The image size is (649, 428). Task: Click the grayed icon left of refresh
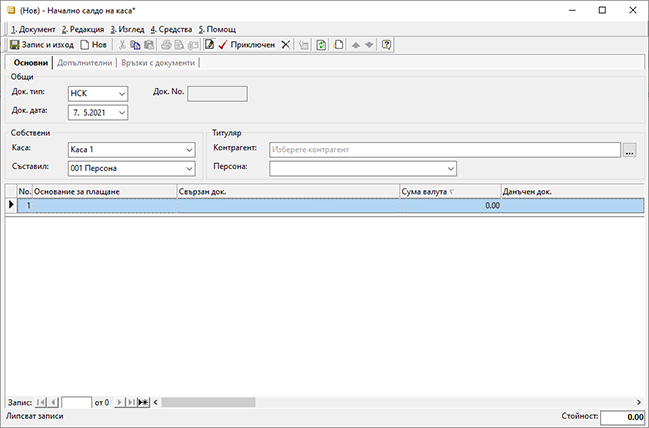(x=304, y=45)
